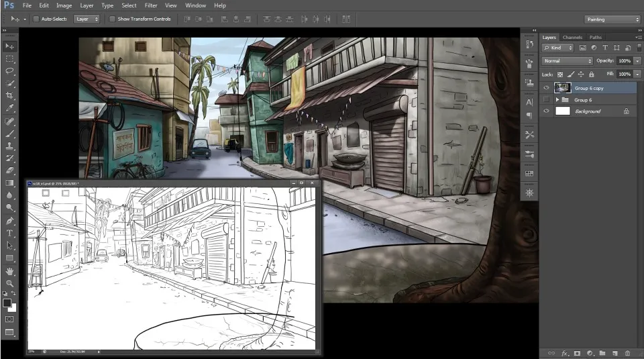644x359 pixels.
Task: Select the Pen tool
Action: [x=9, y=221]
